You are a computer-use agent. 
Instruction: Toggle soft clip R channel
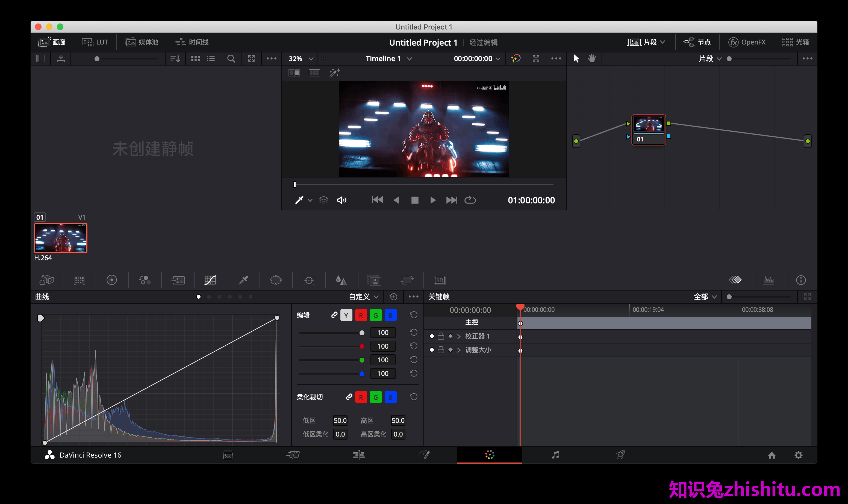click(x=361, y=397)
